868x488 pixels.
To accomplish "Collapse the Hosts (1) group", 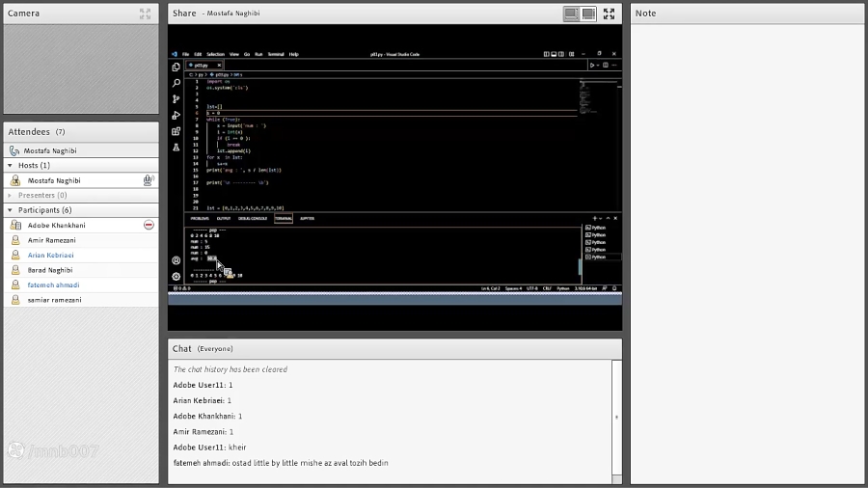I will (x=11, y=166).
